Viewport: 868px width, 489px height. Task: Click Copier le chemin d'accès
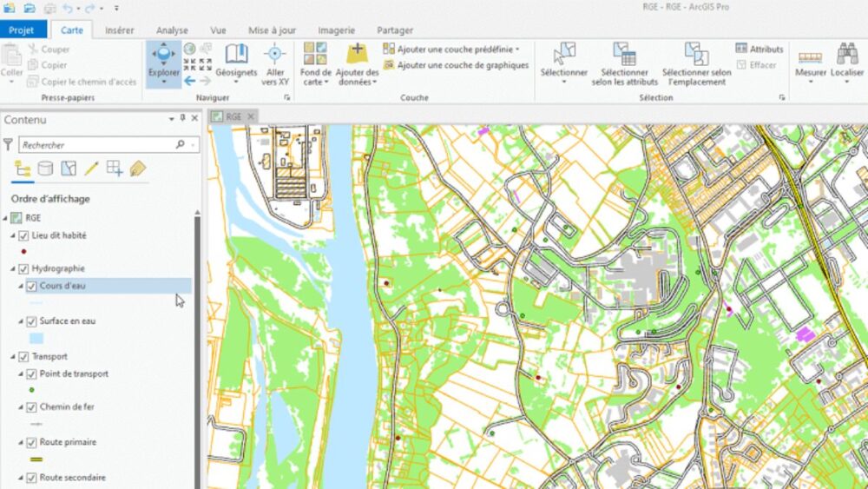(82, 82)
